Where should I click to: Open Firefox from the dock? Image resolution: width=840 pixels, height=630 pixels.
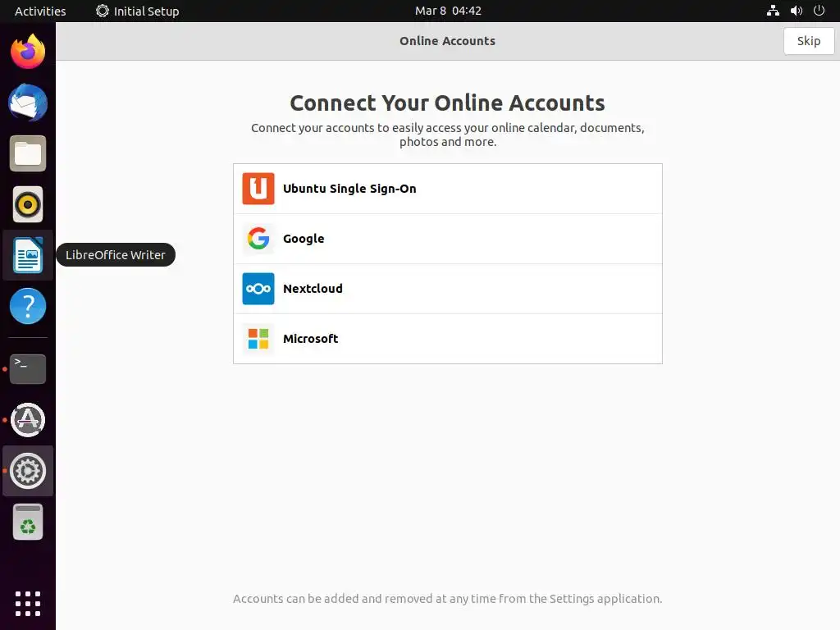pyautogui.click(x=28, y=52)
